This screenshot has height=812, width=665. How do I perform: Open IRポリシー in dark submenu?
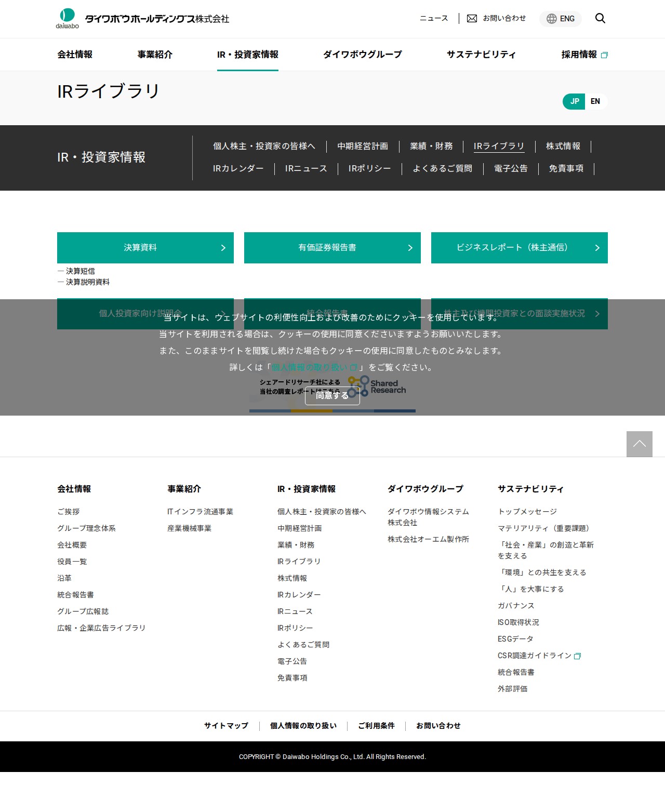click(x=370, y=169)
